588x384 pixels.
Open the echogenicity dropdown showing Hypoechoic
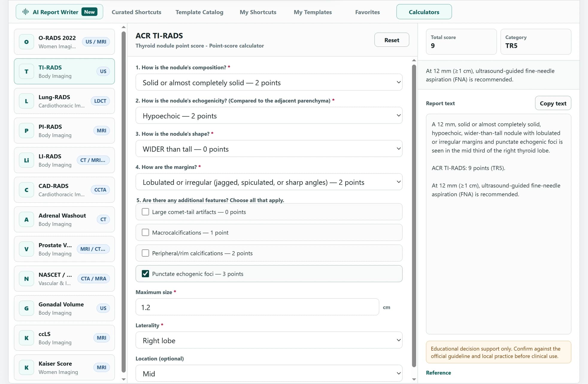(269, 115)
